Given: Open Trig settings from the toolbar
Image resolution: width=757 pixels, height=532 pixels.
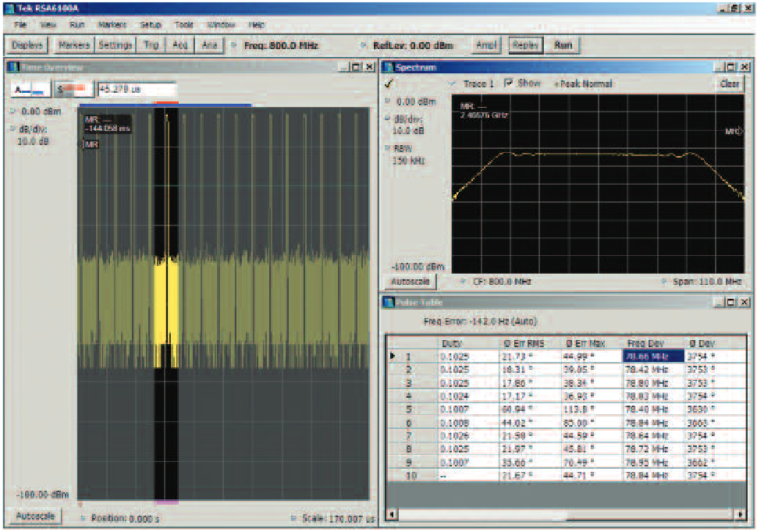Looking at the screenshot, I should tap(151, 44).
